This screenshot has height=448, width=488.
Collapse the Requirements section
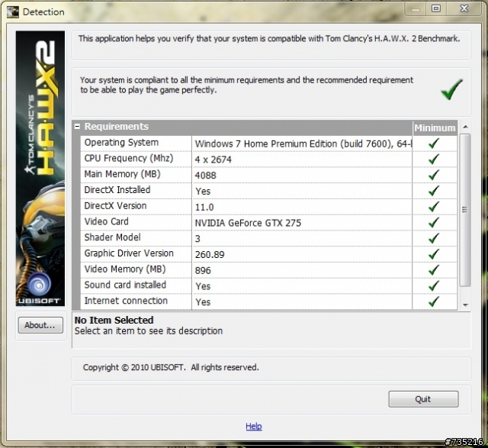(77, 126)
